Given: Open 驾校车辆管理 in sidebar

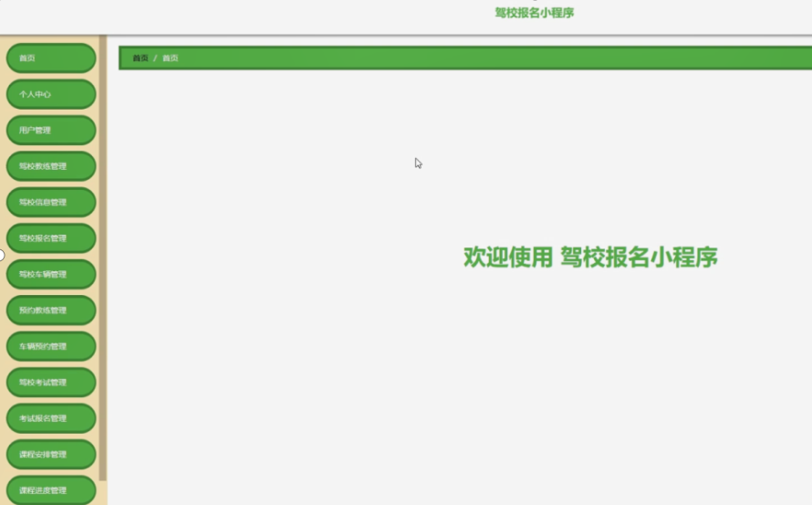Looking at the screenshot, I should point(51,274).
